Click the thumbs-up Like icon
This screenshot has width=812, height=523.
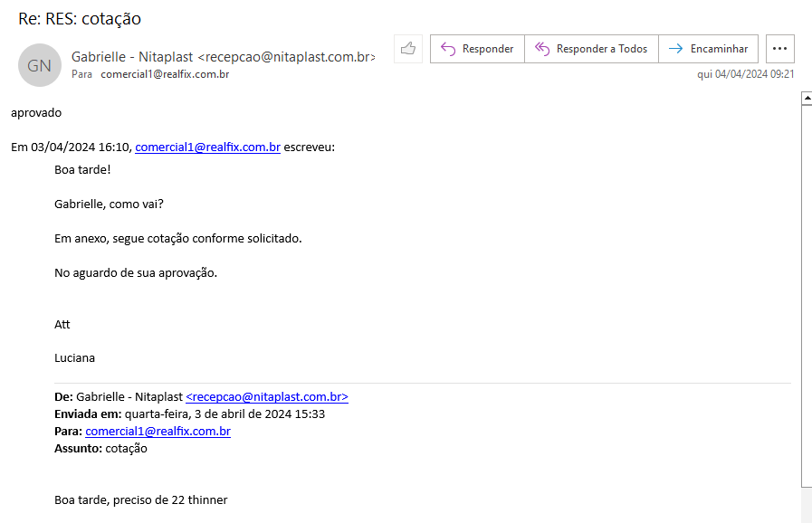tap(408, 49)
